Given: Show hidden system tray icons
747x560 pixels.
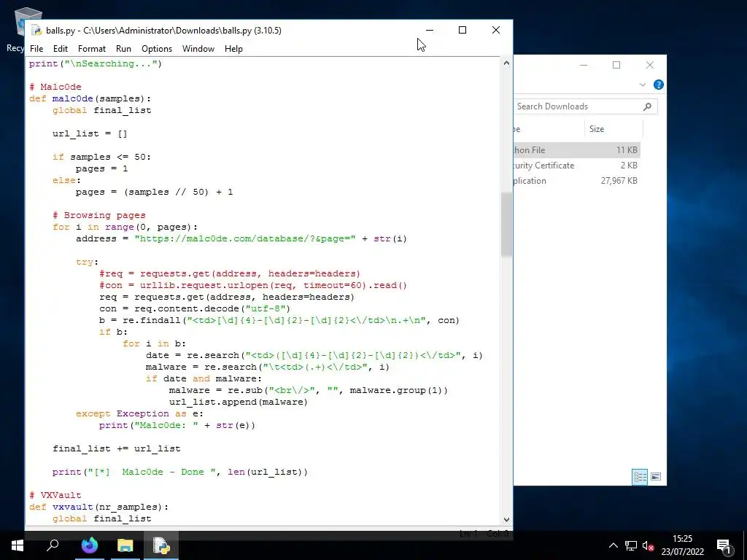Looking at the screenshot, I should point(613,545).
